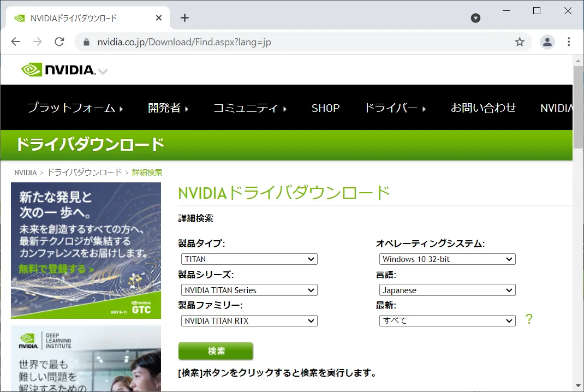Open the お問い合わせ menu item
The height and width of the screenshot is (392, 584).
point(484,108)
